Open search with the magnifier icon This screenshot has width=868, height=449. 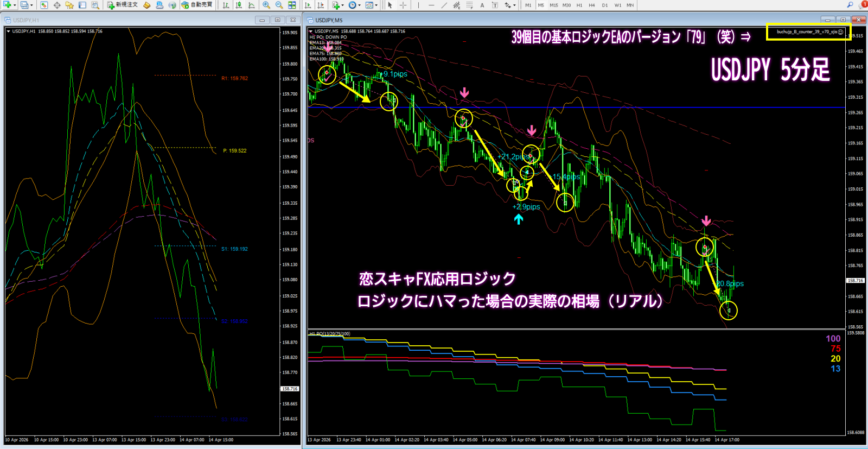(x=850, y=5)
